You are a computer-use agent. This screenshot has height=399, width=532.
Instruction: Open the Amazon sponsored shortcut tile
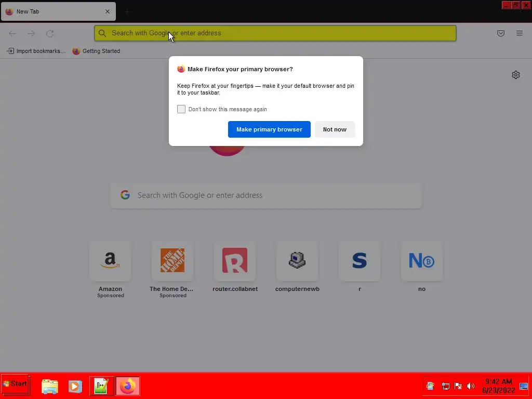click(110, 261)
